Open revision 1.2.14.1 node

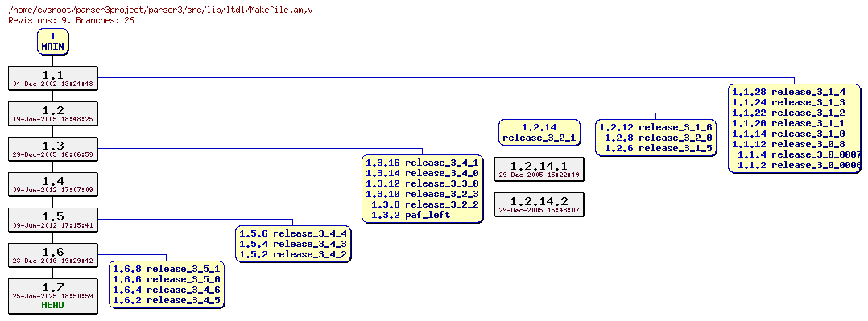539,169
